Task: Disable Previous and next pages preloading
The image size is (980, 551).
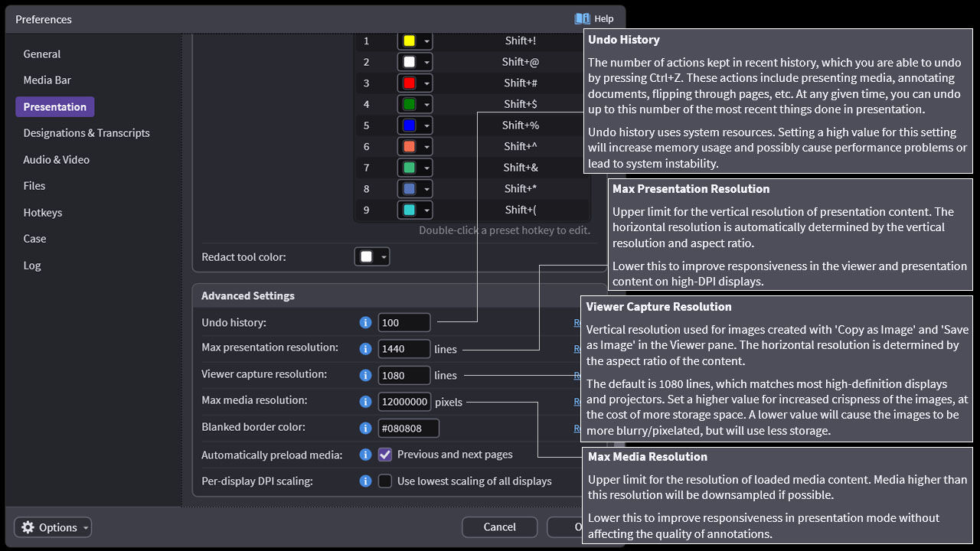Action: [x=385, y=455]
